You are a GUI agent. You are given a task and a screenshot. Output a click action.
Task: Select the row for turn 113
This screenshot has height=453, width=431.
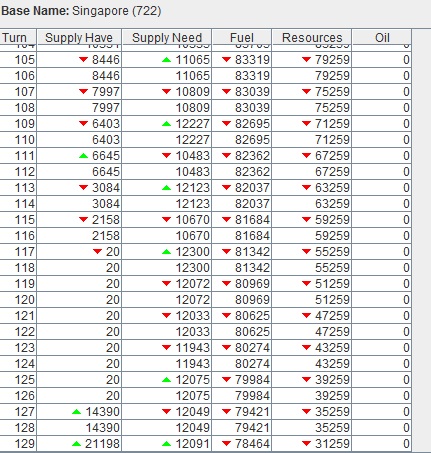[205, 188]
